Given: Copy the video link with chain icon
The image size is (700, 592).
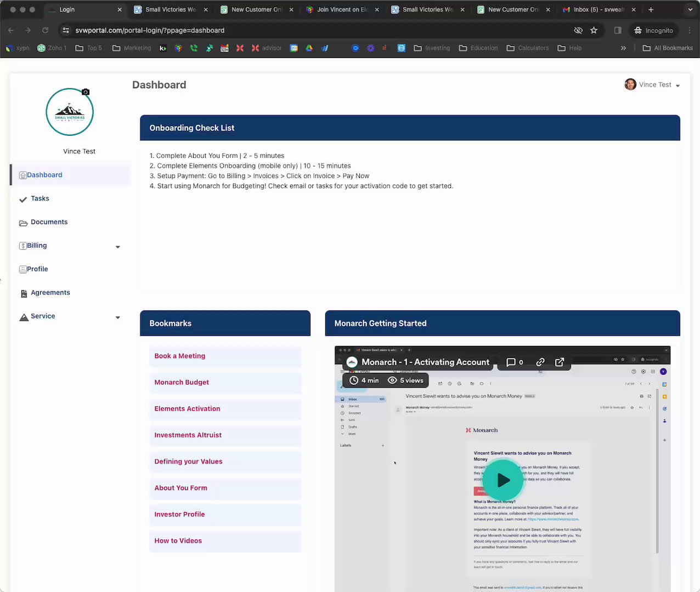Looking at the screenshot, I should tap(540, 362).
